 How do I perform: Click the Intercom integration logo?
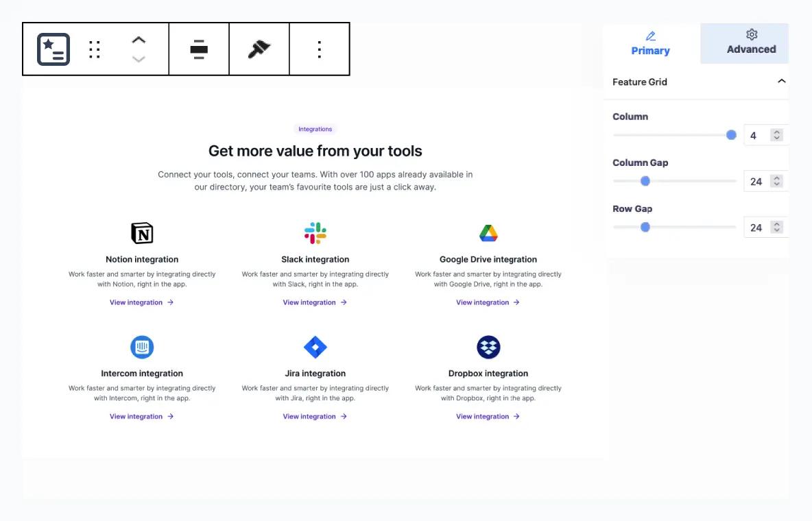pyautogui.click(x=141, y=346)
